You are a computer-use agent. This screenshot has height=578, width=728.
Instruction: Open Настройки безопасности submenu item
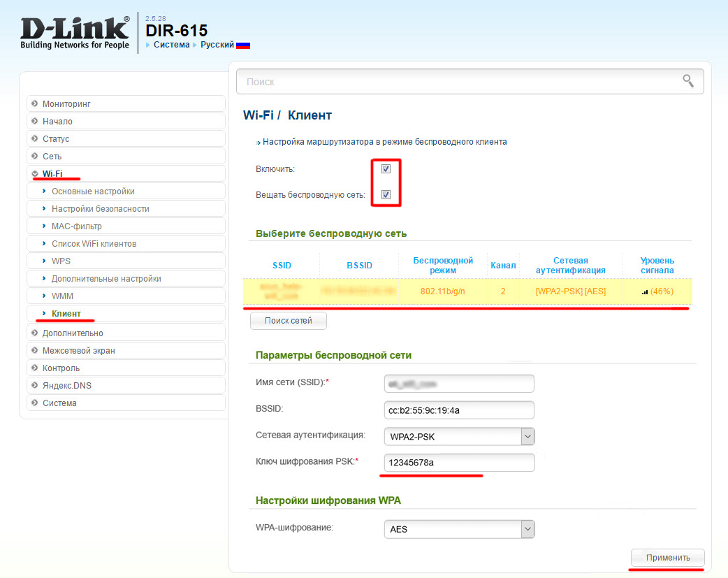pyautogui.click(x=126, y=208)
